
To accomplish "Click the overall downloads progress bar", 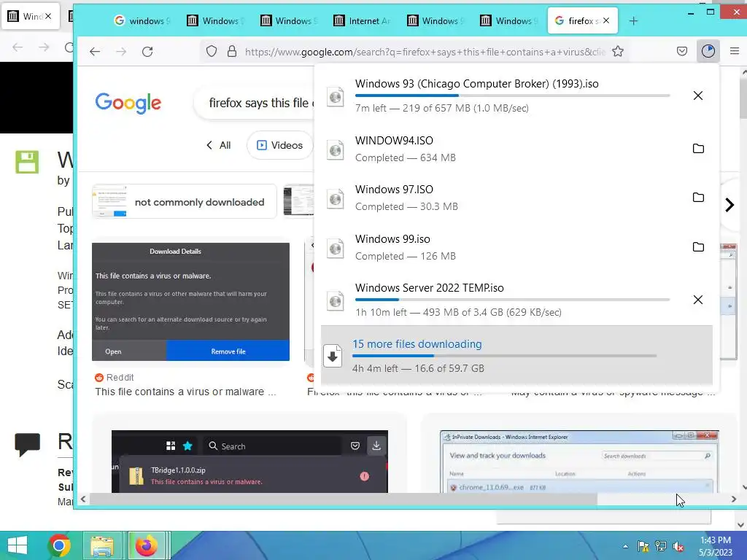I will (505, 356).
